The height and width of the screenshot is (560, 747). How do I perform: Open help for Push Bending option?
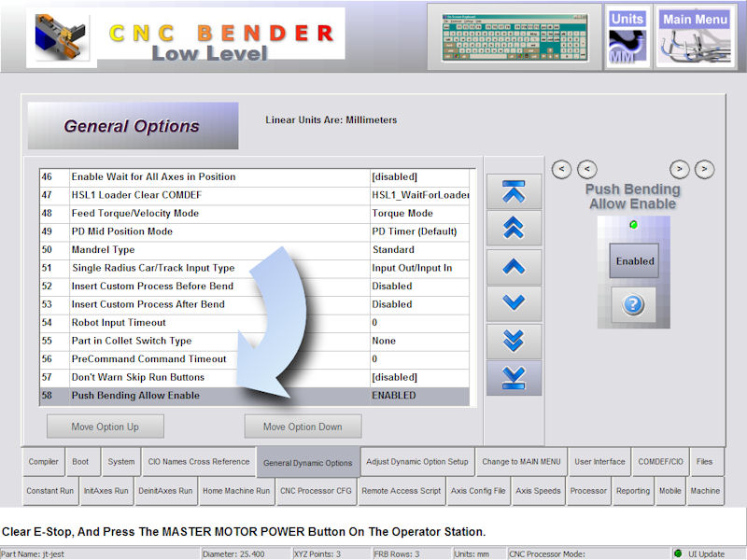[634, 305]
